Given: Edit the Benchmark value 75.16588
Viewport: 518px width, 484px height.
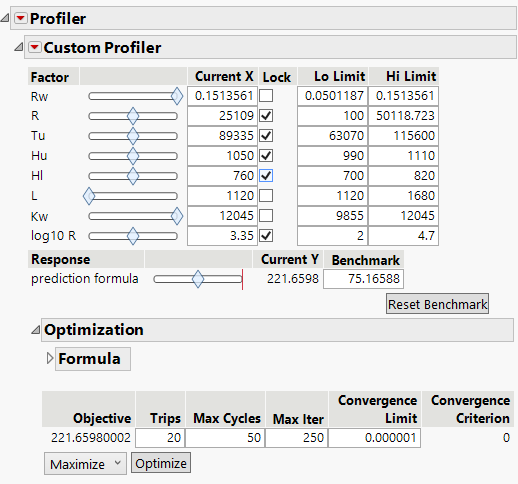Looking at the screenshot, I should point(364,279).
